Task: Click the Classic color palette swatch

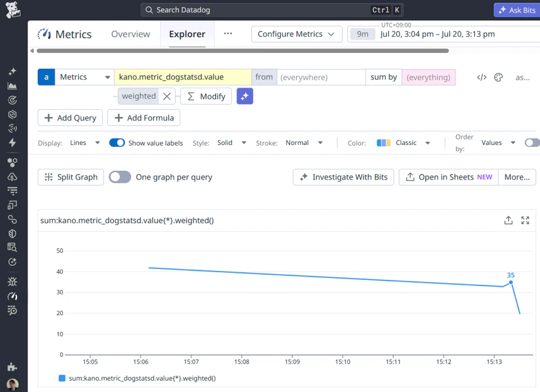Action: pos(383,142)
